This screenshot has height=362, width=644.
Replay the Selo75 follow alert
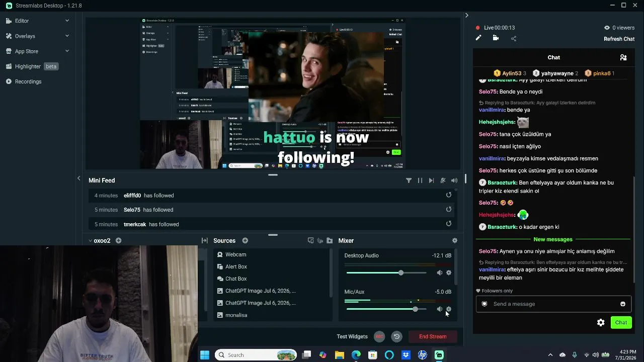pos(449,209)
